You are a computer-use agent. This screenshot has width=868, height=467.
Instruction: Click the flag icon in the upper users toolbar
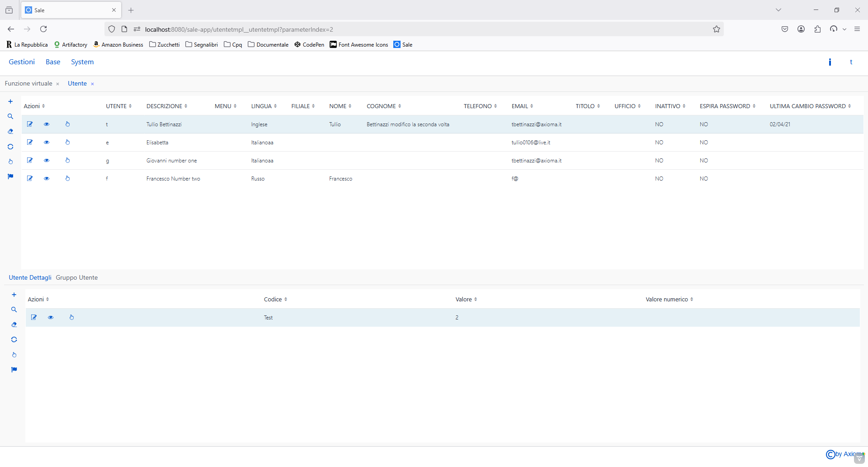pyautogui.click(x=10, y=176)
